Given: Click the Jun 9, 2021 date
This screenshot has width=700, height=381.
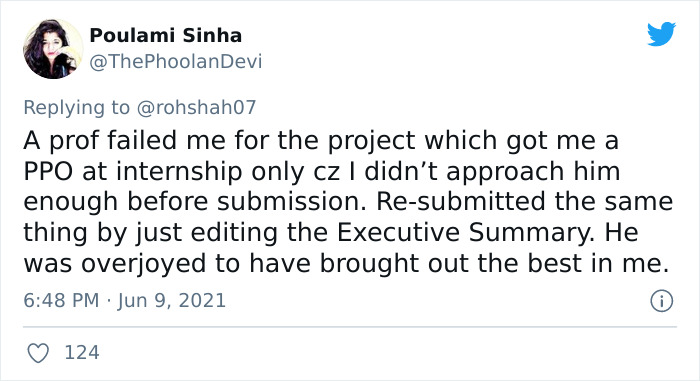Looking at the screenshot, I should click(x=171, y=300).
